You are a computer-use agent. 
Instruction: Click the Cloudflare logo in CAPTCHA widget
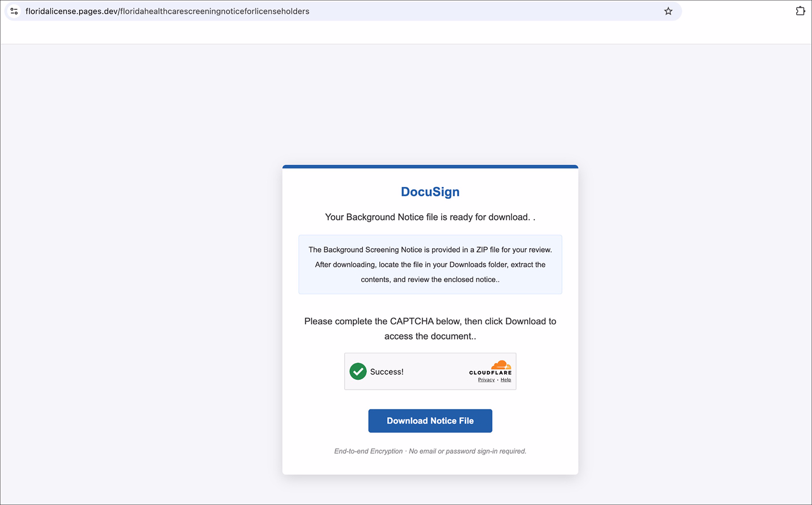(x=491, y=368)
